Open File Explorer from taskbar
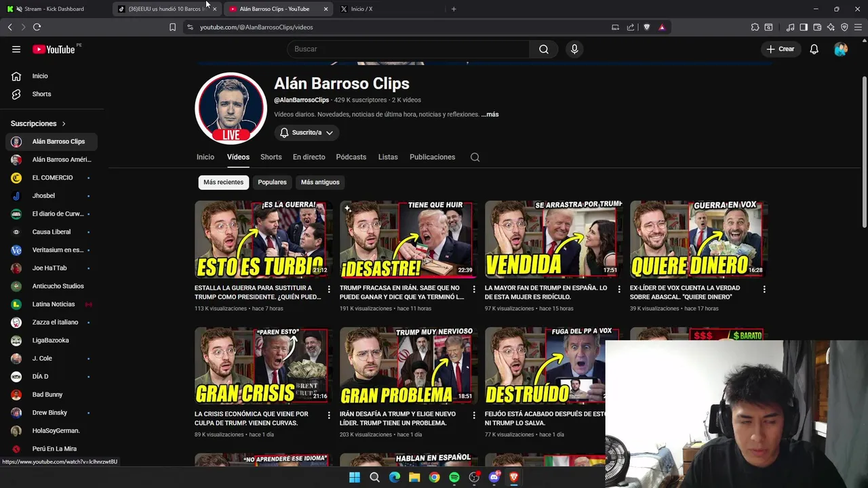Screen dimensions: 868x488 [x=414, y=477]
